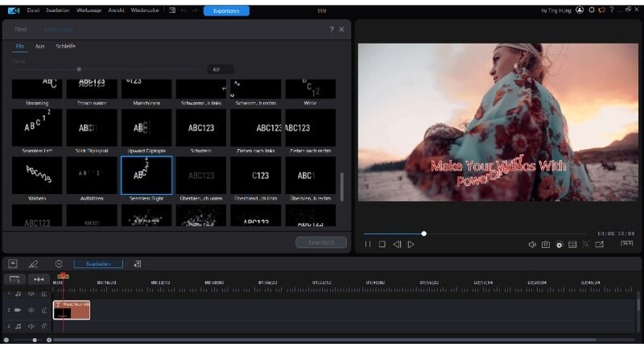Click the preview timecode display

[616, 233]
